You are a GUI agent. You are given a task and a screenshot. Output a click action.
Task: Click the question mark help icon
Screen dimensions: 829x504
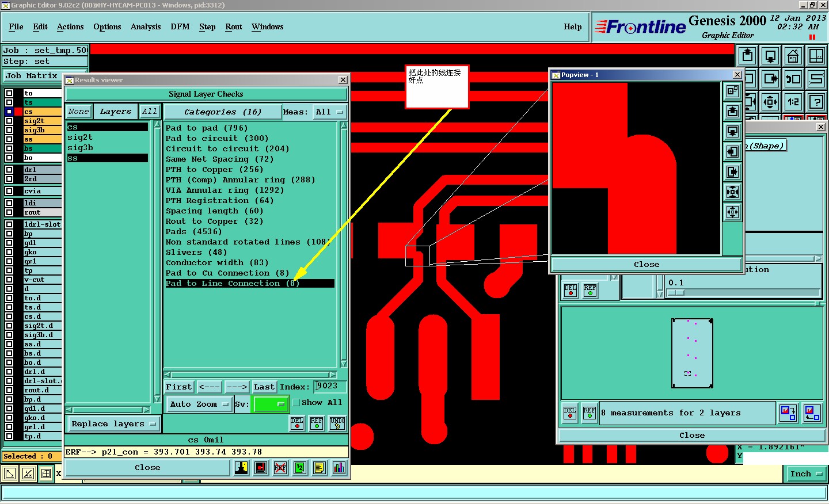[x=816, y=102]
